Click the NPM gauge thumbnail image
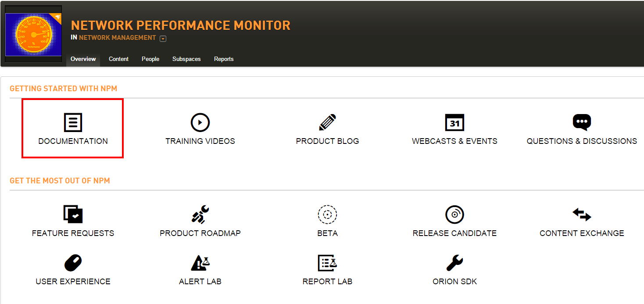644x304 pixels. point(33,34)
